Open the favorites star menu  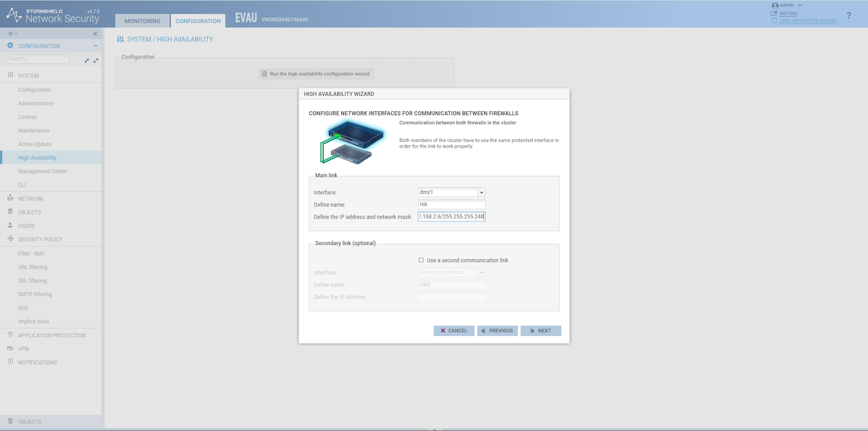tap(11, 33)
